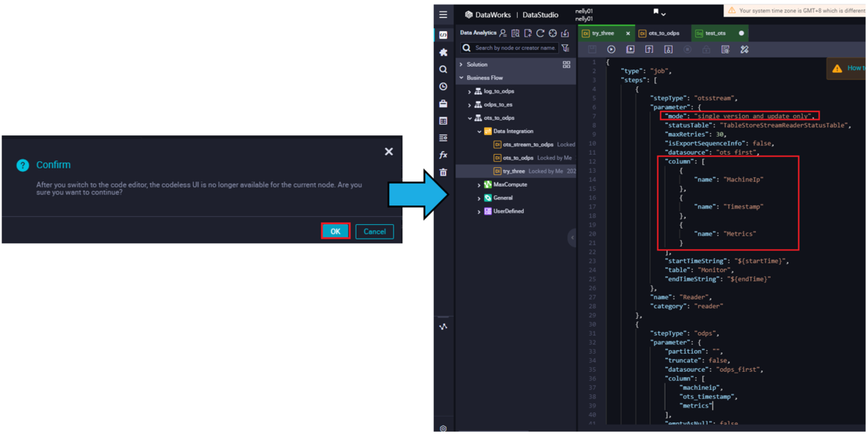Expand the General folder
This screenshot has width=868, height=434.
point(479,198)
